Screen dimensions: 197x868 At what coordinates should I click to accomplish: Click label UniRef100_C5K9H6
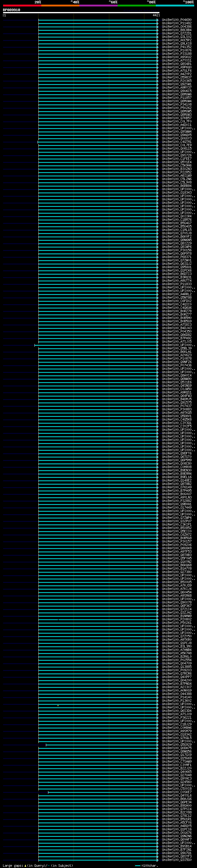tap(176, 165)
